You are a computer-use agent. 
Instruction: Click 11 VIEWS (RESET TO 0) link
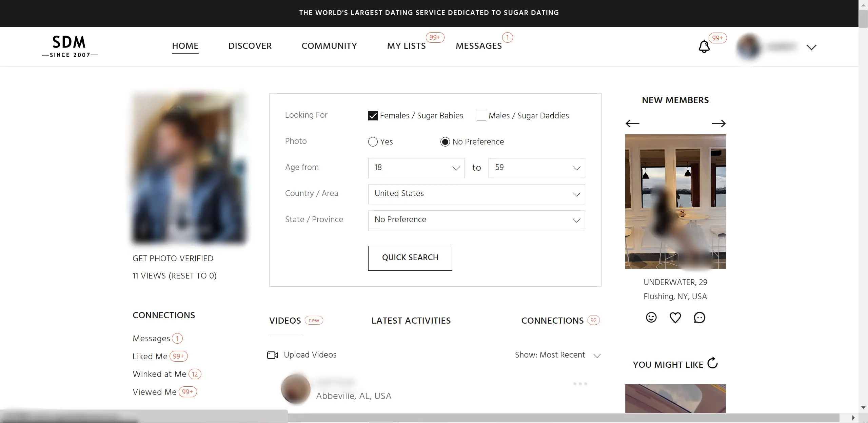point(174,276)
